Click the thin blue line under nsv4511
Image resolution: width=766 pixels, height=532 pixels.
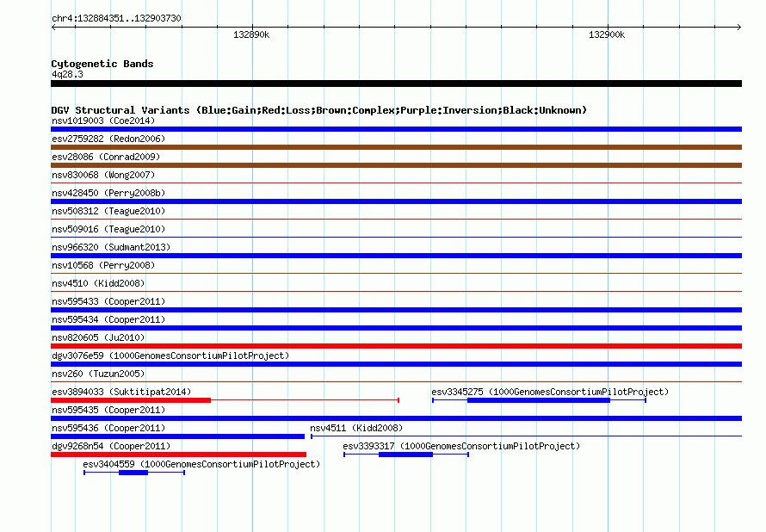click(527, 436)
